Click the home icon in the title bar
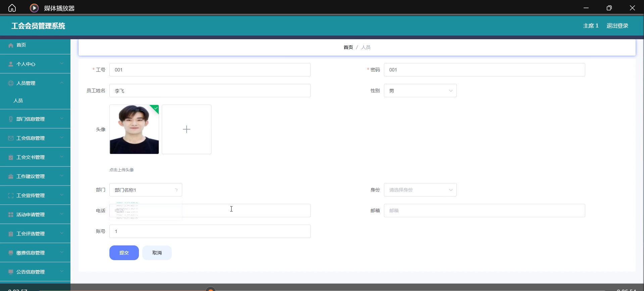This screenshot has width=644, height=291. pos(12,8)
